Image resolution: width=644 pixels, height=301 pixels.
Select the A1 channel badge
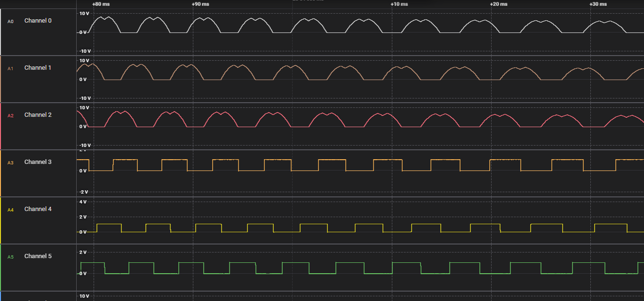[x=10, y=68]
